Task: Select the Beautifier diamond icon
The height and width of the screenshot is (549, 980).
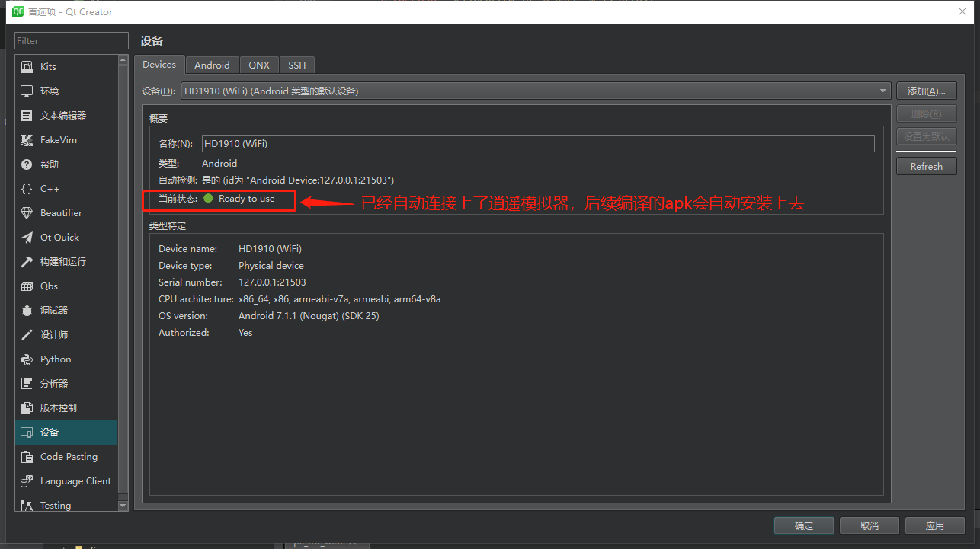Action: 27,213
